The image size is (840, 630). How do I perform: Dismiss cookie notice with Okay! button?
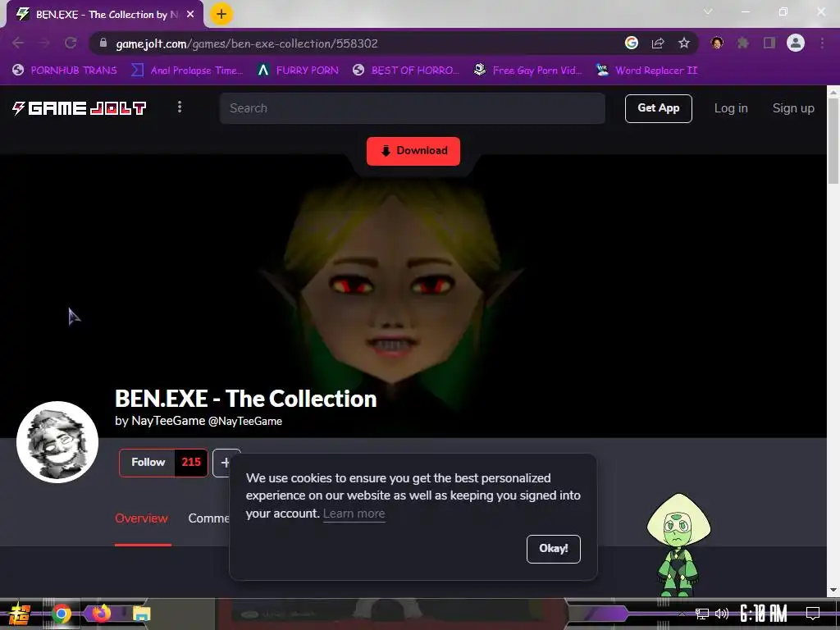[x=554, y=549]
